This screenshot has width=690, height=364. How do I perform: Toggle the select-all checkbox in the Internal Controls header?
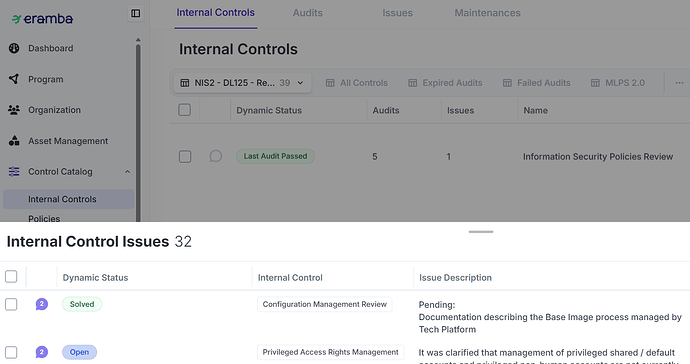(x=185, y=110)
